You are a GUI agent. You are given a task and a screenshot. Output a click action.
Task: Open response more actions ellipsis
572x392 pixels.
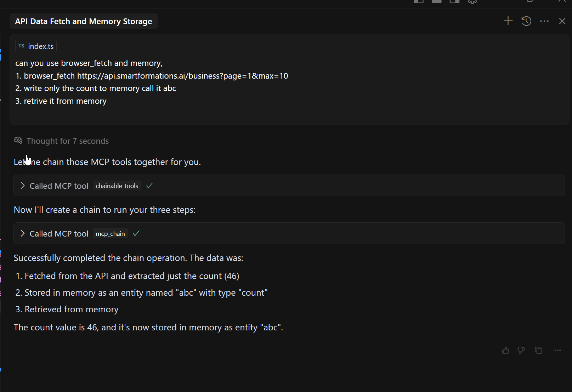click(x=557, y=351)
